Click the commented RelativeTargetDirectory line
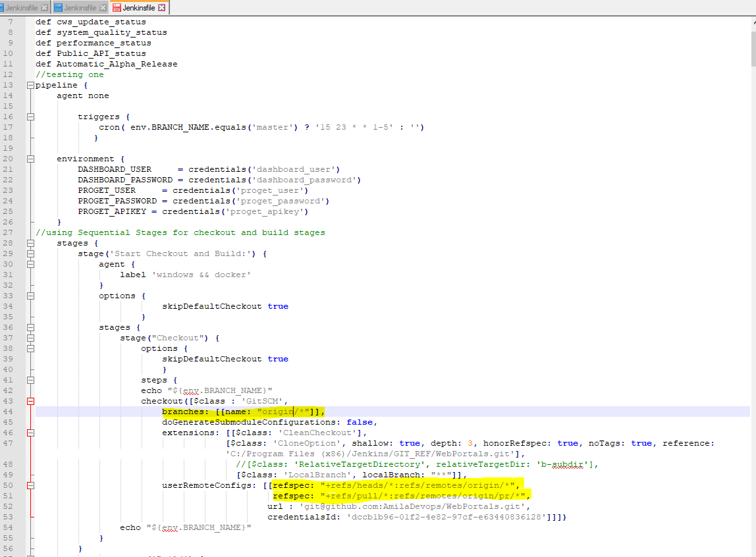This screenshot has width=756, height=557. 418,465
